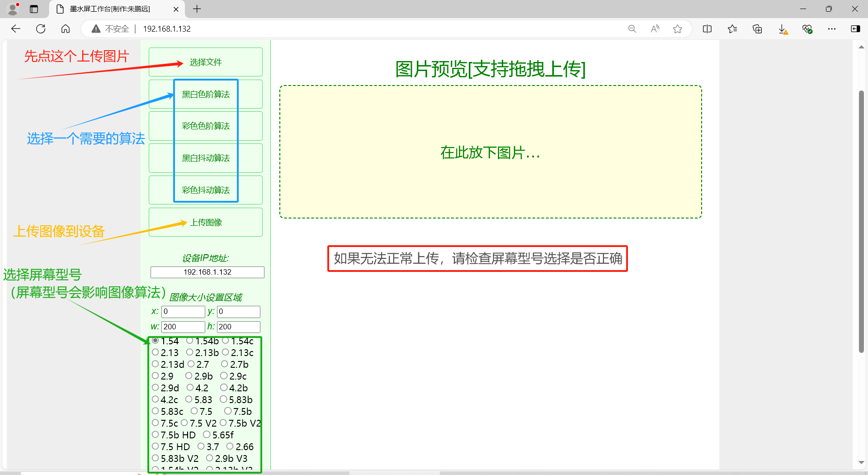The width and height of the screenshot is (868, 475).
Task: Click the zoom magnifier in address bar
Action: click(x=632, y=29)
